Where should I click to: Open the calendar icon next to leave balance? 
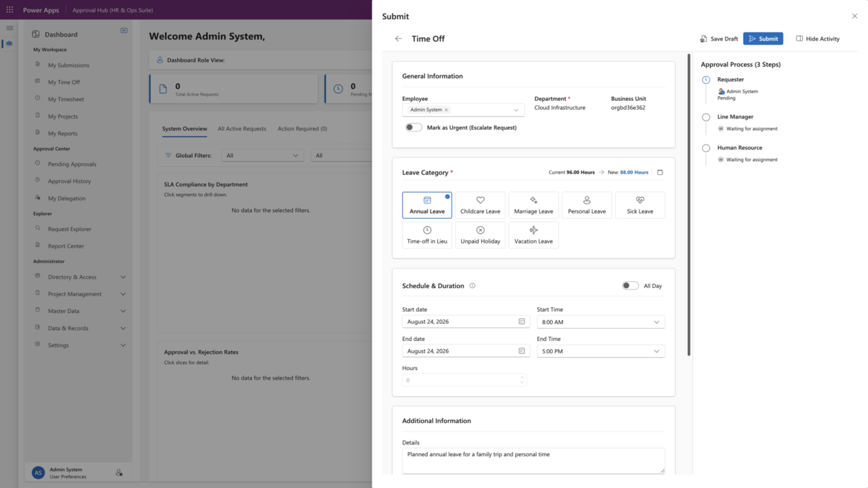(x=660, y=172)
